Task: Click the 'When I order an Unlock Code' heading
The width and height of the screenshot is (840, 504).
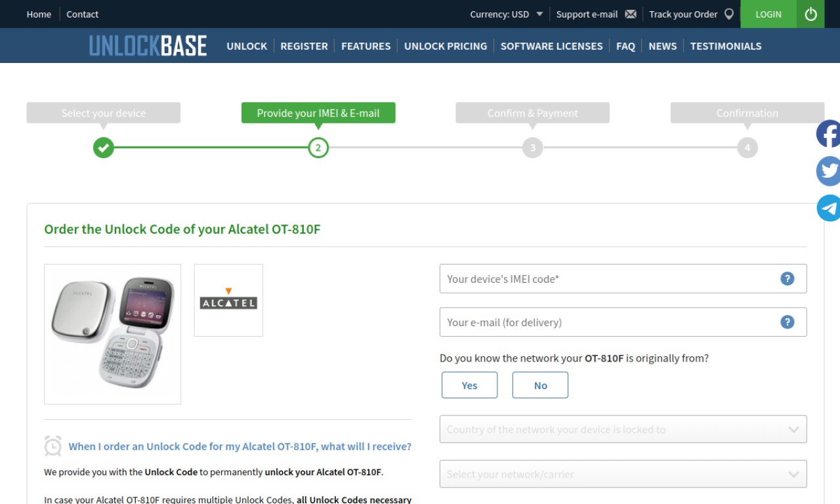Action: click(x=240, y=446)
